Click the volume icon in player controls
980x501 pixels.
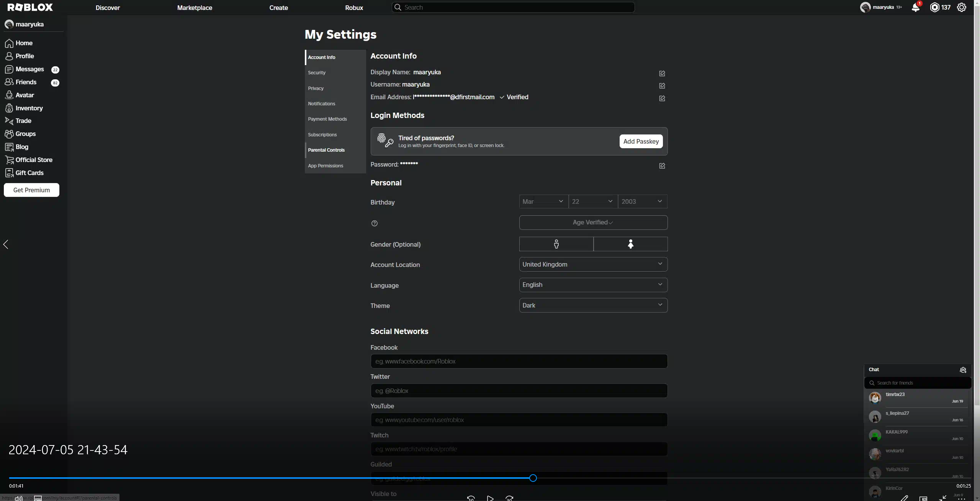(x=18, y=498)
